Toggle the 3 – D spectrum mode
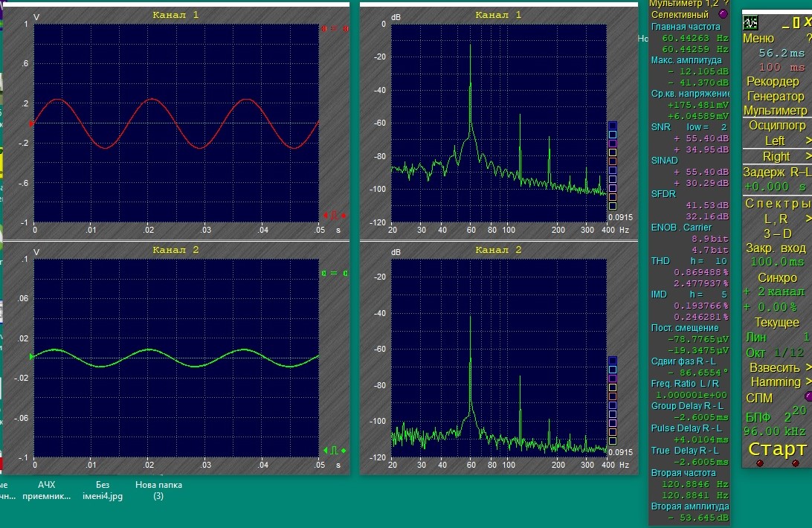Viewport: 812px width, 528px height. click(x=777, y=234)
